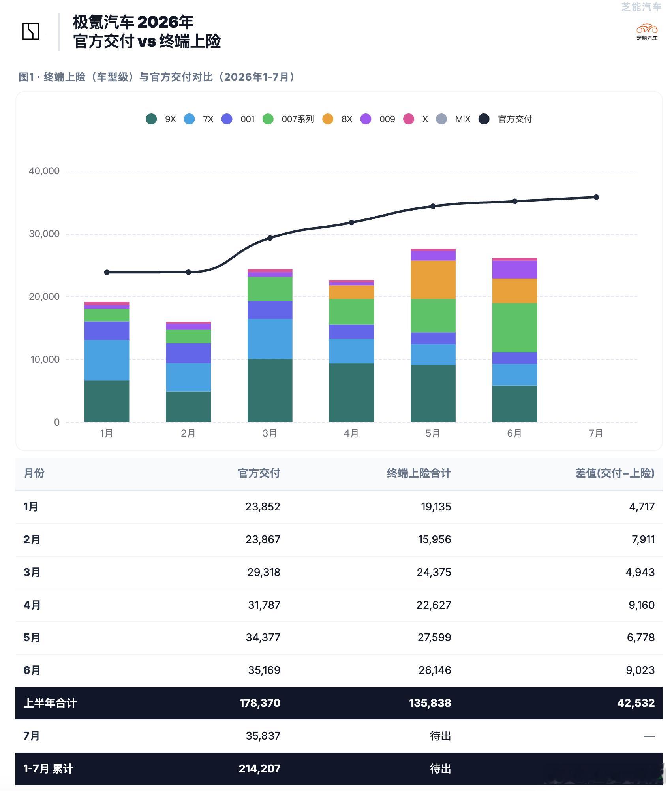Select the 官方交付 line point for 6月

(515, 201)
